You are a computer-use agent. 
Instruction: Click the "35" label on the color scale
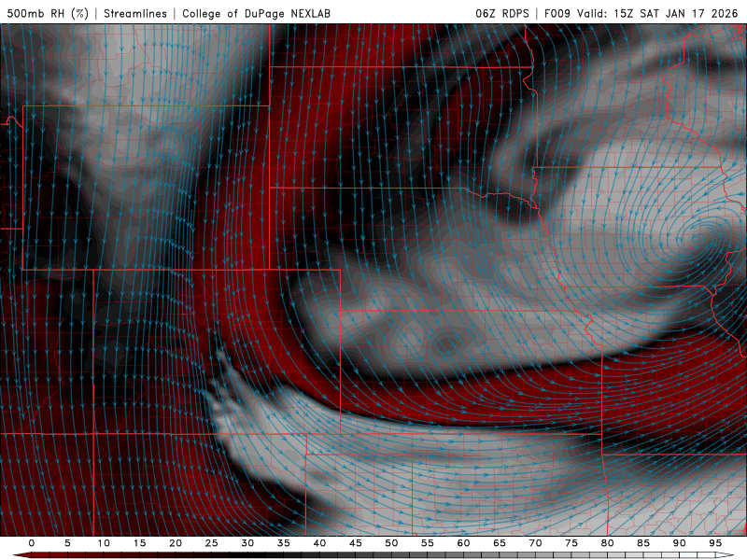pyautogui.click(x=283, y=543)
